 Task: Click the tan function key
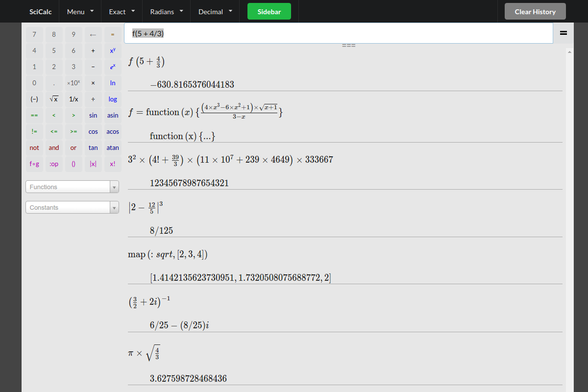point(93,148)
